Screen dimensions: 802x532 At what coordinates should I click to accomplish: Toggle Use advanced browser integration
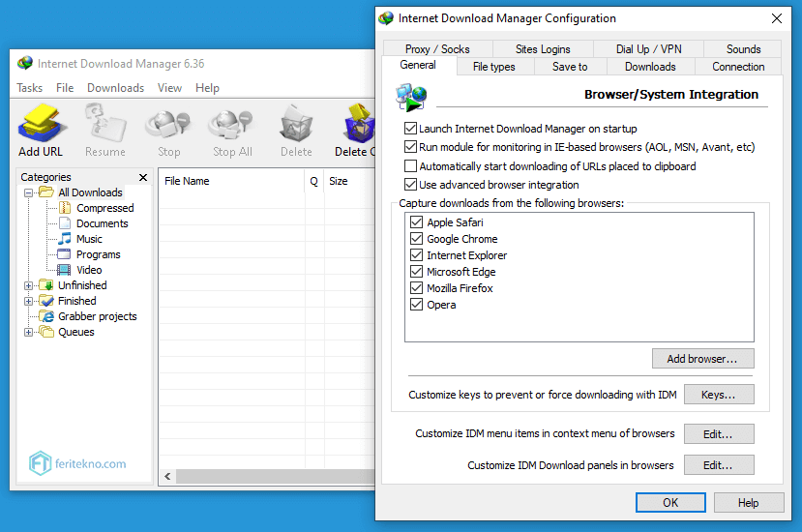pyautogui.click(x=410, y=184)
